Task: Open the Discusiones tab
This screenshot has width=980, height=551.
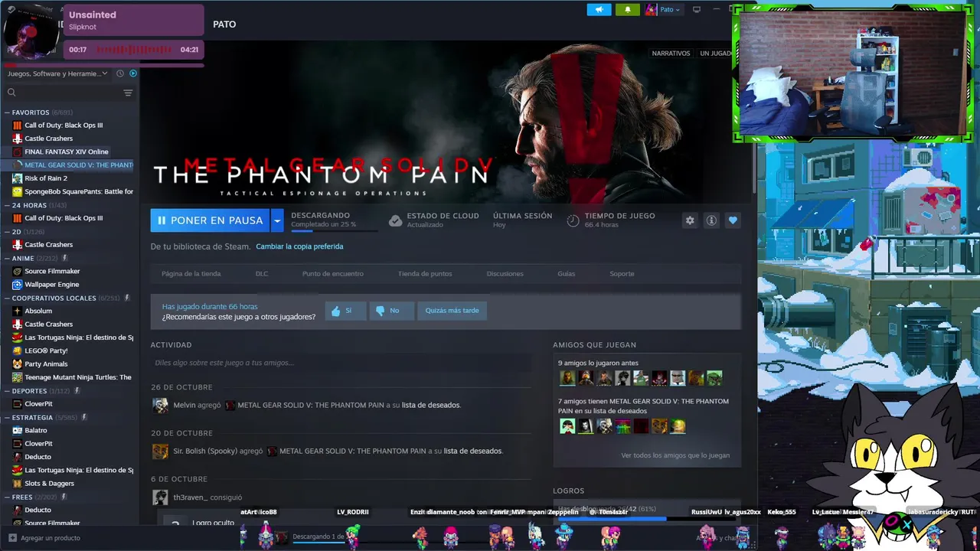Action: pos(505,274)
